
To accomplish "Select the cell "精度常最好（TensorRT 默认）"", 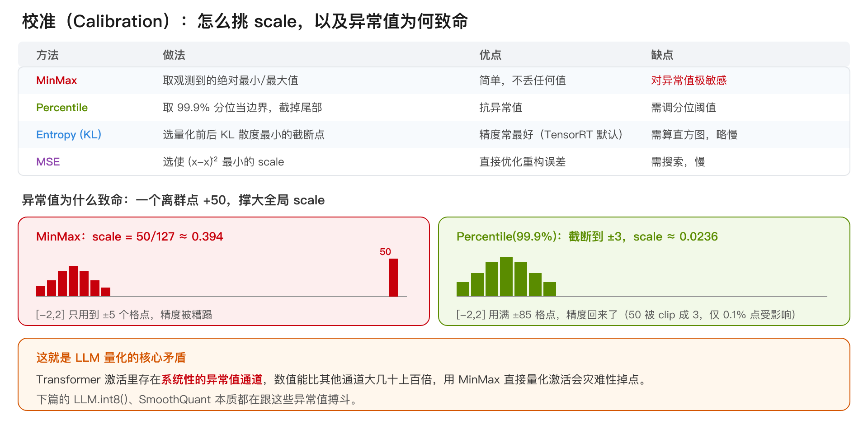I will (x=551, y=135).
